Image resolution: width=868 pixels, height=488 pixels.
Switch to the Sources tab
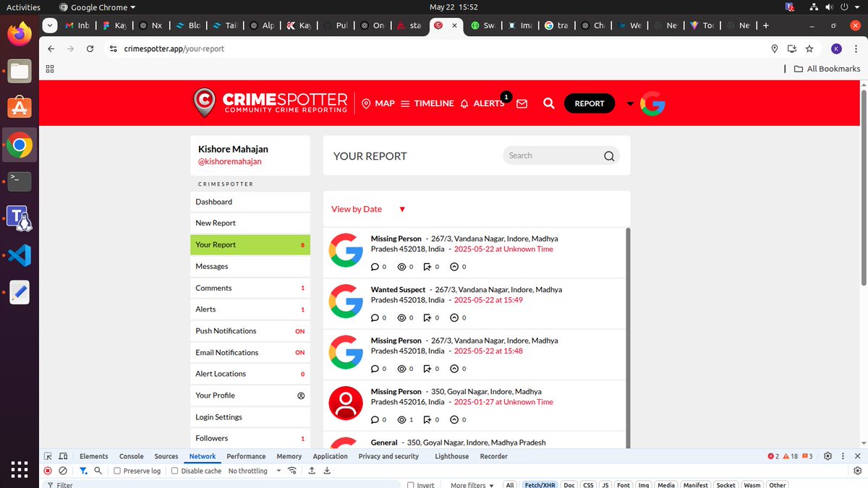point(166,456)
